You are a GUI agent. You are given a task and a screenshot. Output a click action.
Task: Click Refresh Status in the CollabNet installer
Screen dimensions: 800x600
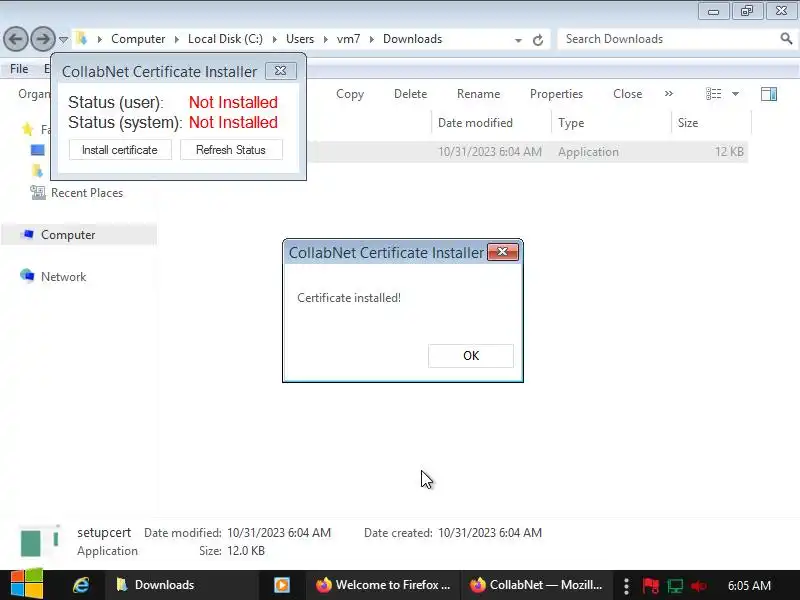coord(231,150)
